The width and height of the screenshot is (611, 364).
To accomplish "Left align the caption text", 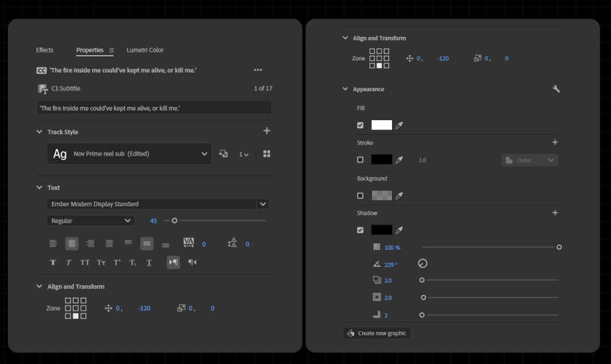I will point(53,243).
